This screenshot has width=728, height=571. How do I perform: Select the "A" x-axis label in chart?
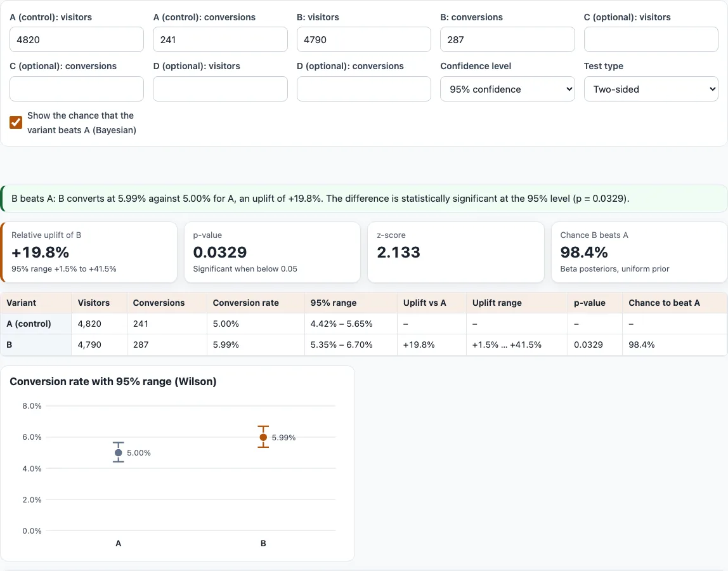pos(119,543)
